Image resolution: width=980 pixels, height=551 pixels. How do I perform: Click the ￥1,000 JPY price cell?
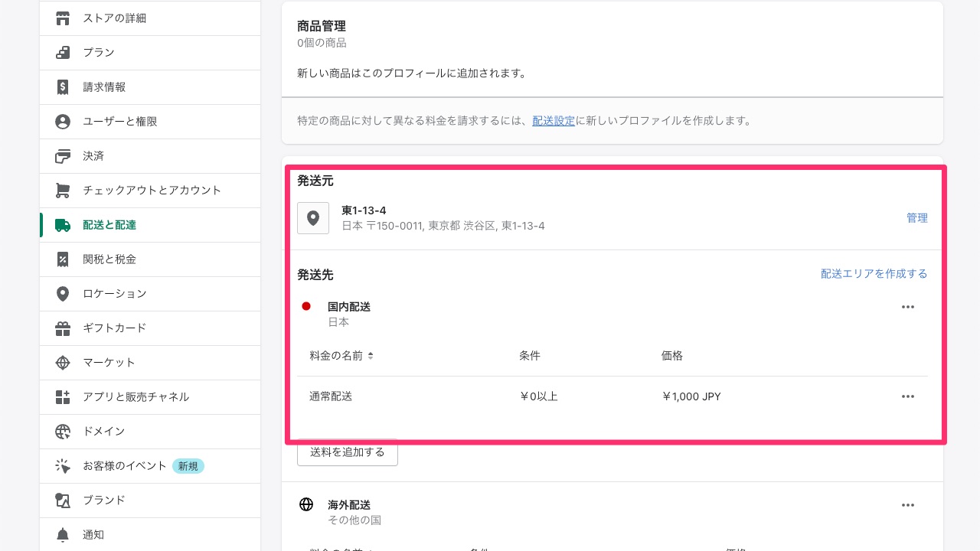691,396
